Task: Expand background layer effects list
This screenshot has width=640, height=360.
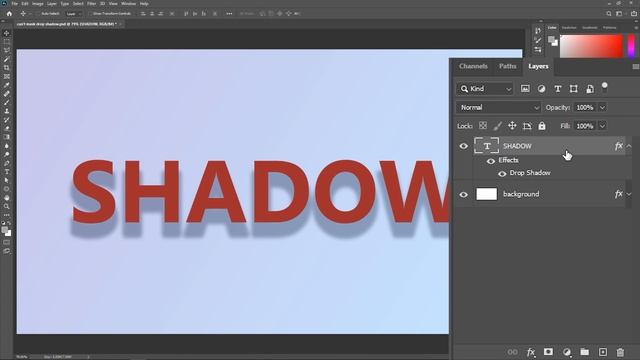Action: pyautogui.click(x=629, y=194)
